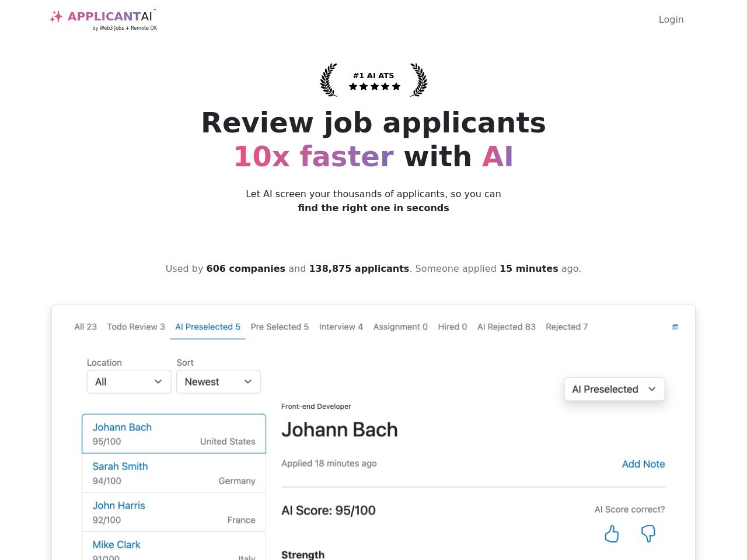The image size is (747, 560).
Task: Click the Add Note link
Action: 643,464
